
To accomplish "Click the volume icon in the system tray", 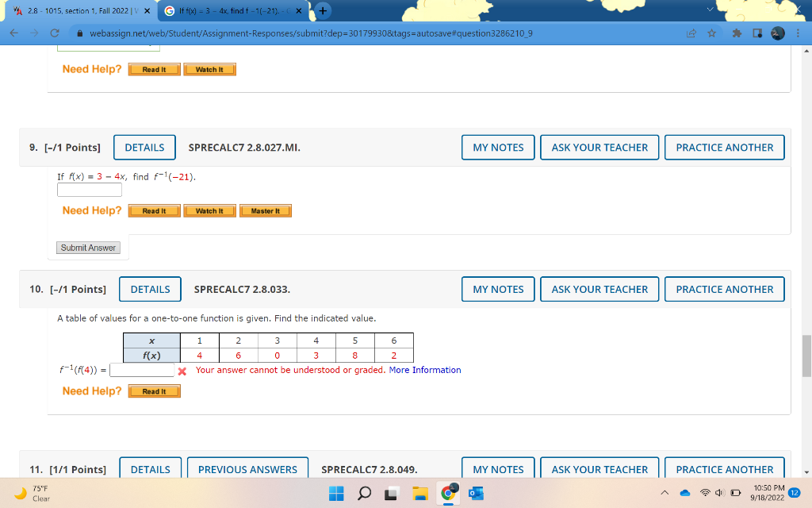I will 720,493.
